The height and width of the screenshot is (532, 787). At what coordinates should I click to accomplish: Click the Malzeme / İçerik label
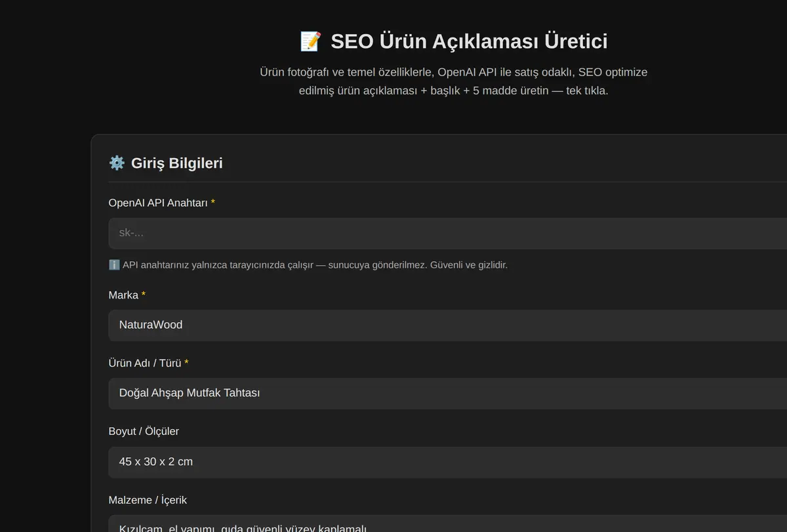(148, 500)
